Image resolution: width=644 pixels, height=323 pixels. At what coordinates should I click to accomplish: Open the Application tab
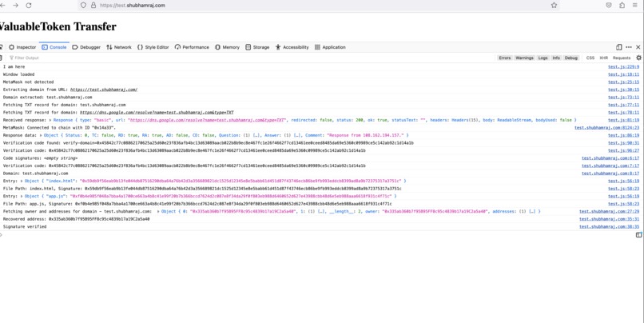[330, 47]
